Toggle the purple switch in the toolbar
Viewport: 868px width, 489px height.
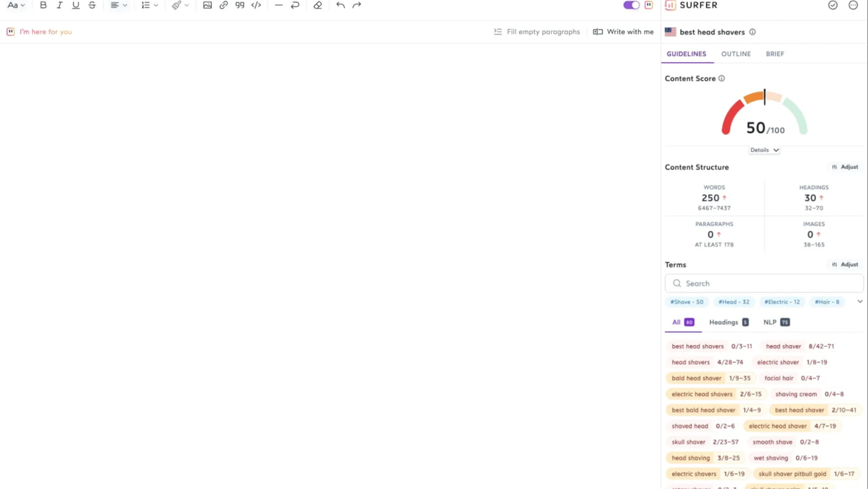pos(631,5)
